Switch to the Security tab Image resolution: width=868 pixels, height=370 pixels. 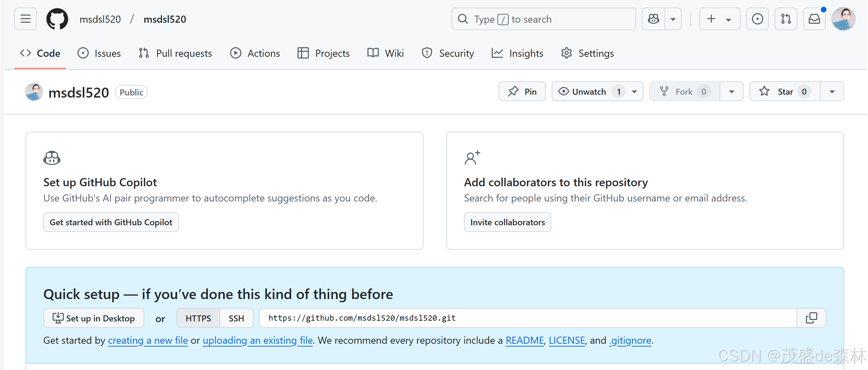click(x=448, y=53)
